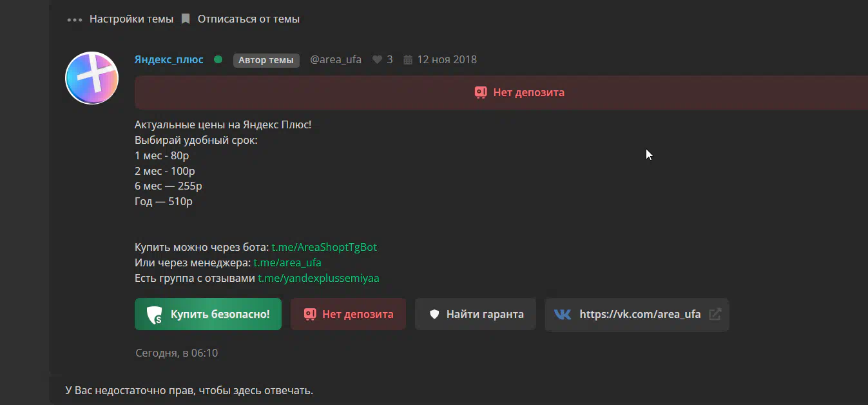Click the shield icon on Купить безопасно button
The width and height of the screenshot is (868, 405).
point(155,314)
